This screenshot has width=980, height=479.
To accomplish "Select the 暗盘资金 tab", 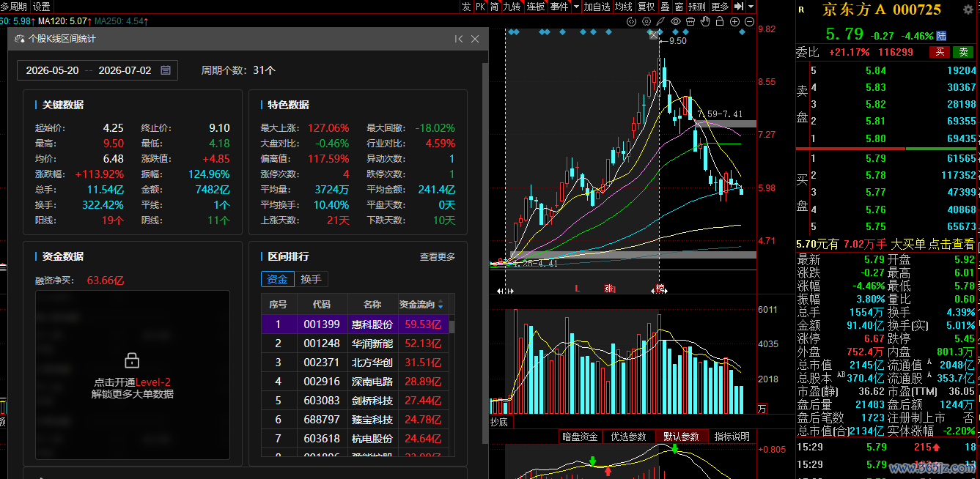I will click(580, 437).
